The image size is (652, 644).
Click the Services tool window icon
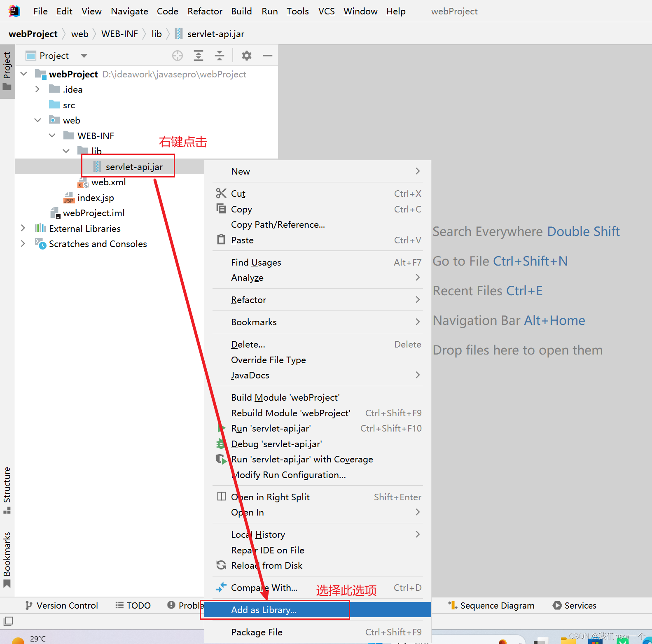tap(557, 605)
